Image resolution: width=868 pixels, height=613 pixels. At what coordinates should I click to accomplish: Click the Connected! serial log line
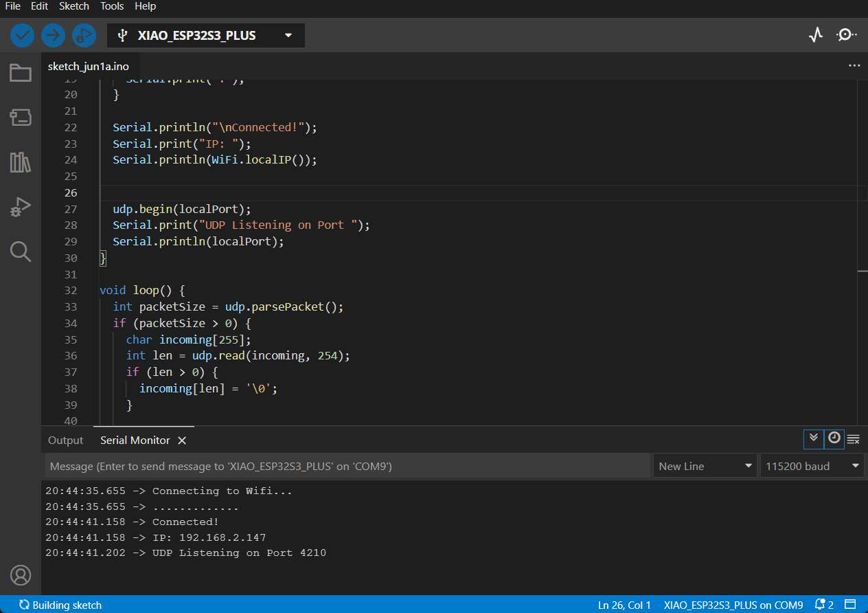point(132,522)
